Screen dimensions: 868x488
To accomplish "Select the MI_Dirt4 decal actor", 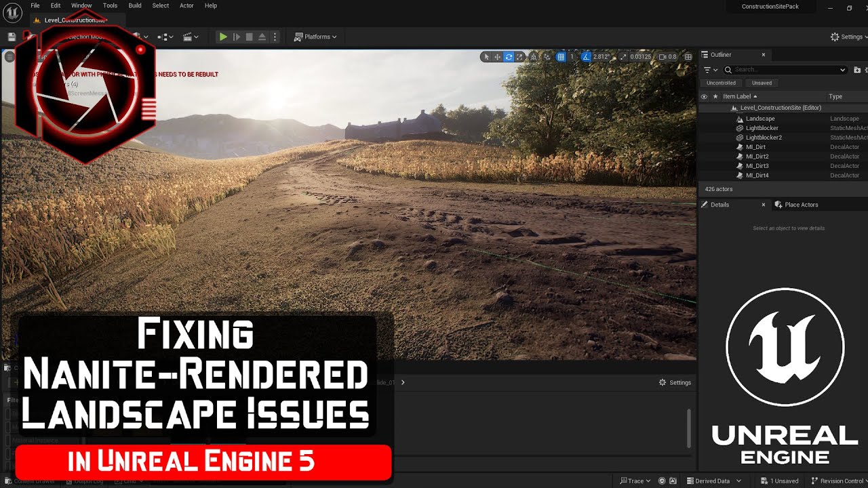I will pyautogui.click(x=757, y=176).
